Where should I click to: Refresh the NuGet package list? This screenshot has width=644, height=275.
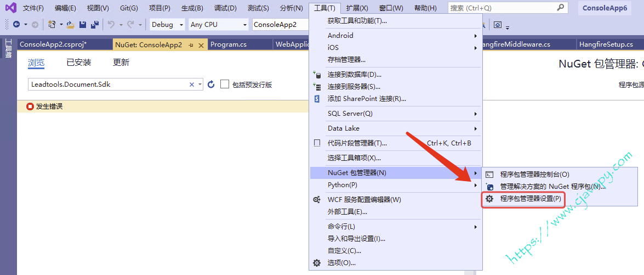211,85
